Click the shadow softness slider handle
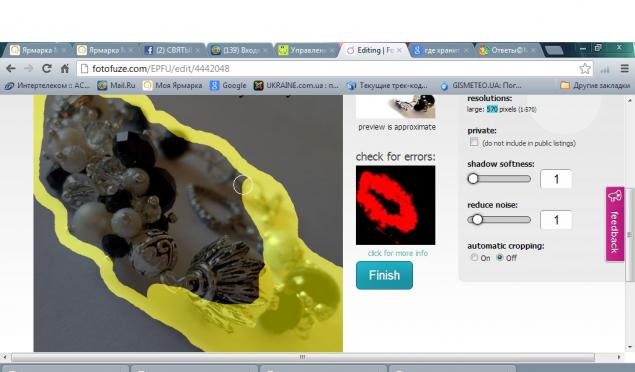This screenshot has height=372, width=635. [473, 179]
